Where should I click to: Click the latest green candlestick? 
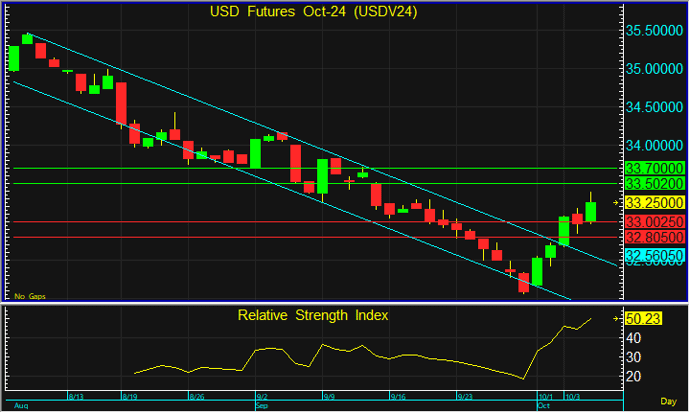591,211
